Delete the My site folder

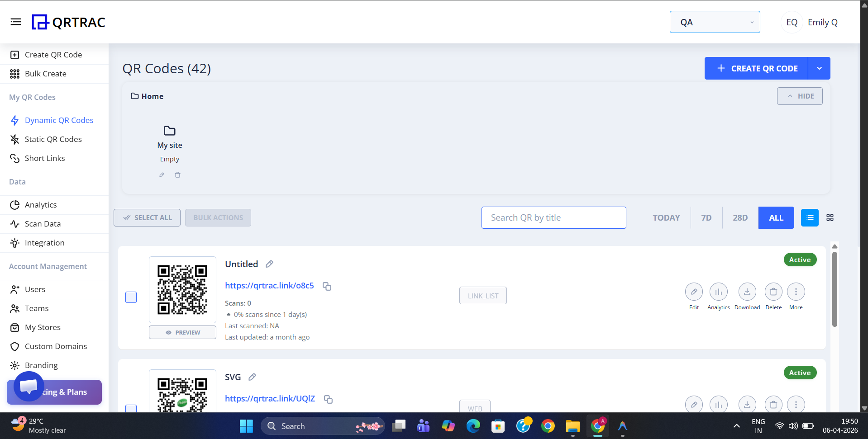[177, 175]
